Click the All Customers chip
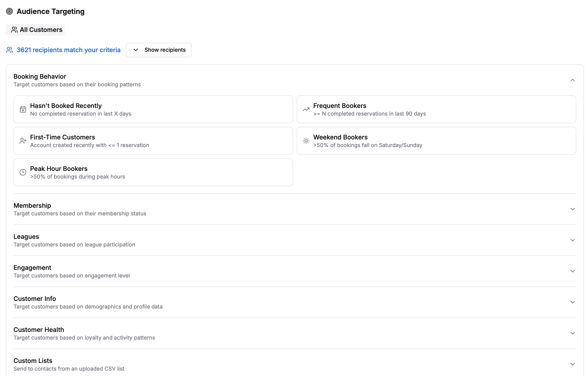 point(36,30)
